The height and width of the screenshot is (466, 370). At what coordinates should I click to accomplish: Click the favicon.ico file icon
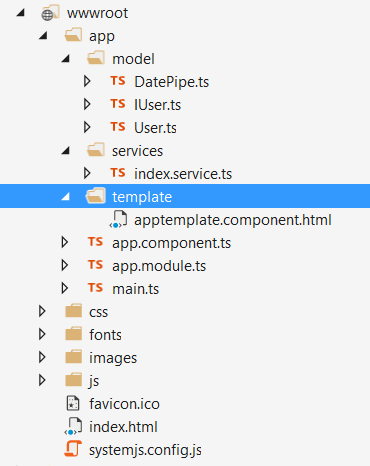[73, 403]
